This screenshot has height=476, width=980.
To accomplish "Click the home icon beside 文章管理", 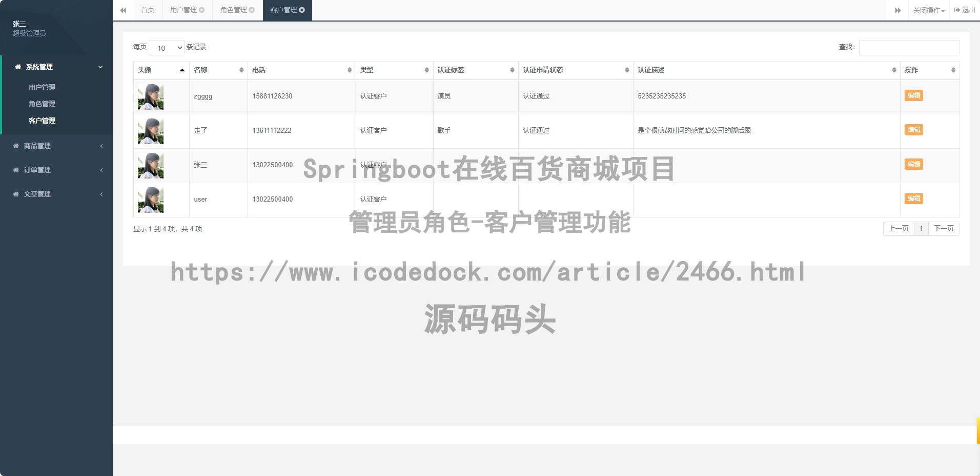I will [16, 194].
